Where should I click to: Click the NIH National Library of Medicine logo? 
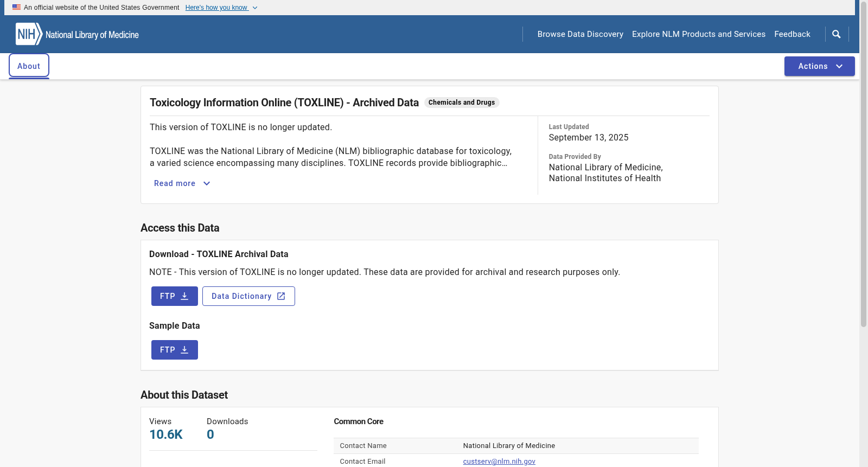pyautogui.click(x=77, y=34)
